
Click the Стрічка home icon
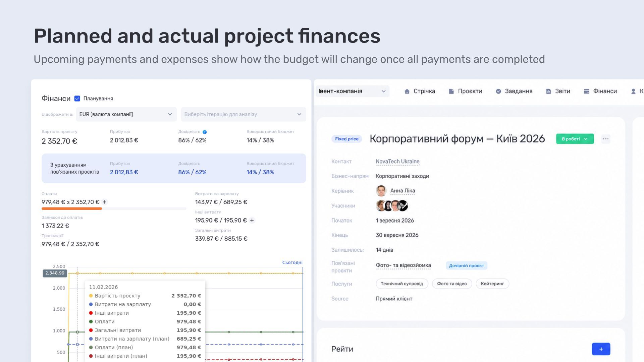pyautogui.click(x=407, y=91)
